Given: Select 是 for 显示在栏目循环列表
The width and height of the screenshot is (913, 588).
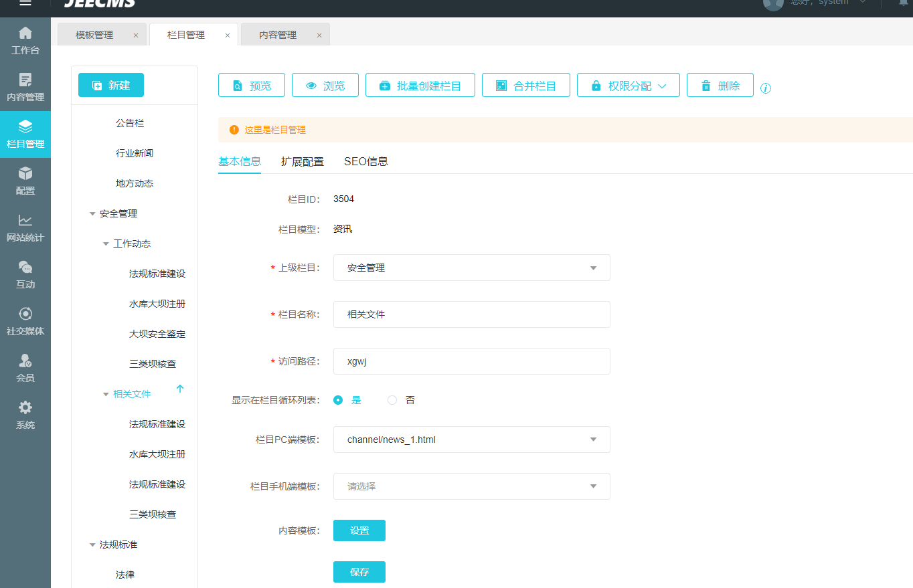Looking at the screenshot, I should [x=338, y=400].
